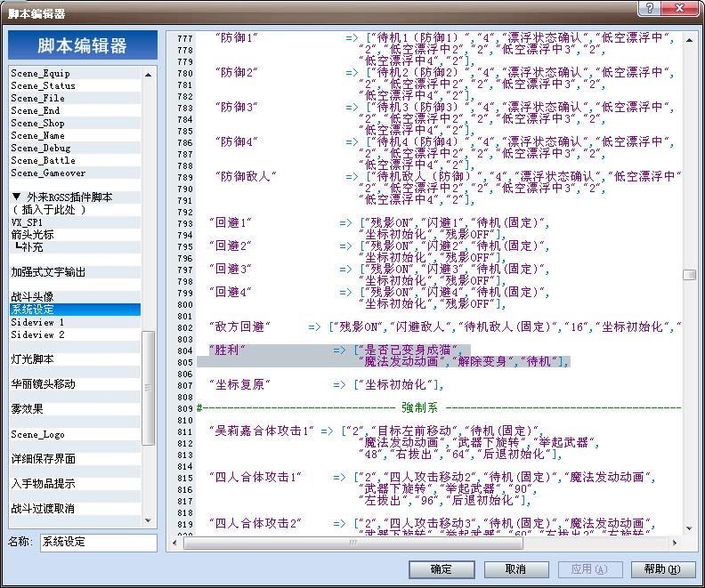This screenshot has width=705, height=588.
Task: Click the 取消 button
Action: (x=515, y=569)
